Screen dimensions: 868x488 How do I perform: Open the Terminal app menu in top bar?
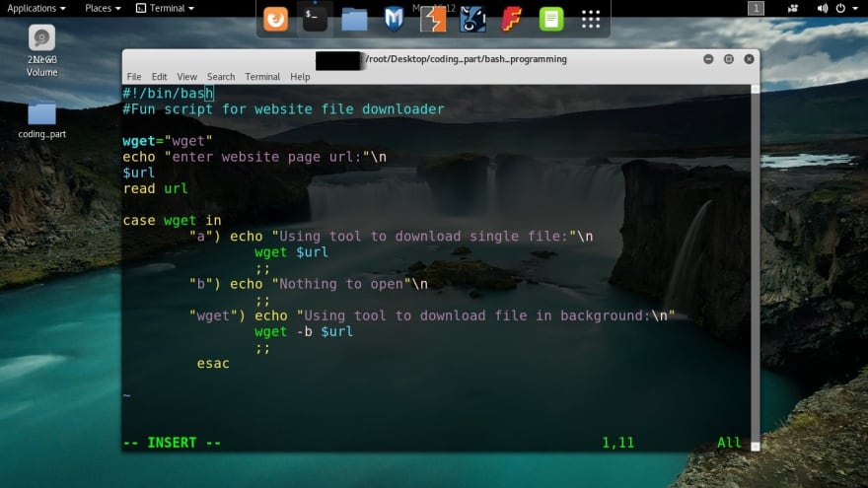165,8
